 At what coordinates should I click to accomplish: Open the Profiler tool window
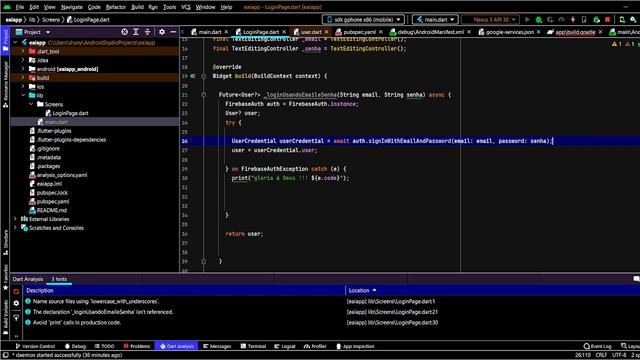click(315, 346)
